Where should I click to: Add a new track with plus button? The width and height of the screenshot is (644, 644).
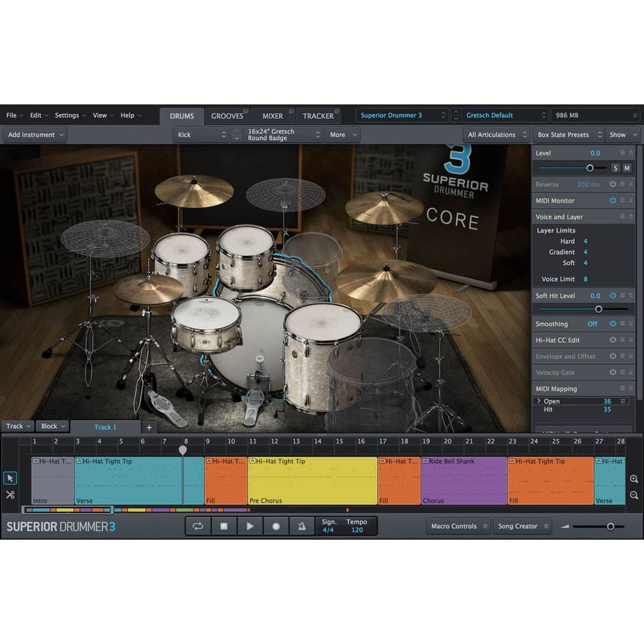[149, 427]
